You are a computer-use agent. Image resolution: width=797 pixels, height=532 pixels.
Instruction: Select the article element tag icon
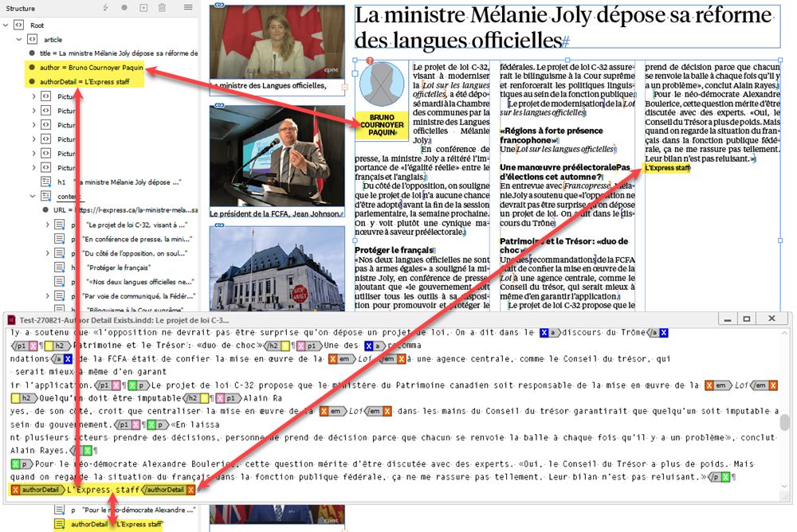point(32,39)
